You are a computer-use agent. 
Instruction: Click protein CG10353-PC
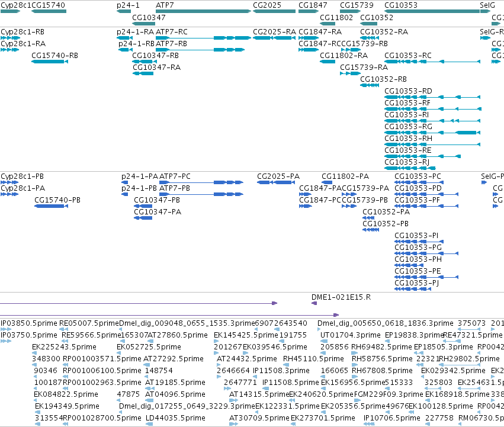[x=419, y=182]
